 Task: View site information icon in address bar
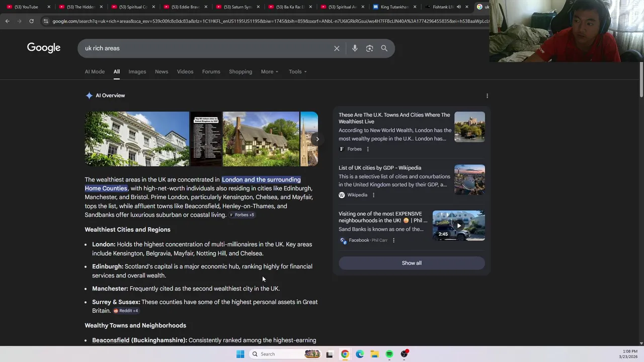(46, 21)
